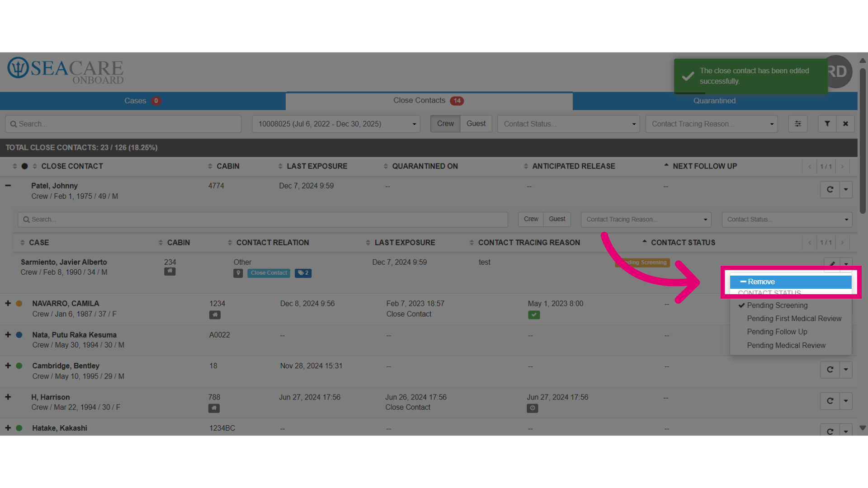Image resolution: width=868 pixels, height=488 pixels.
Task: Expand the Hatake, Kakashi row
Action: click(8, 428)
